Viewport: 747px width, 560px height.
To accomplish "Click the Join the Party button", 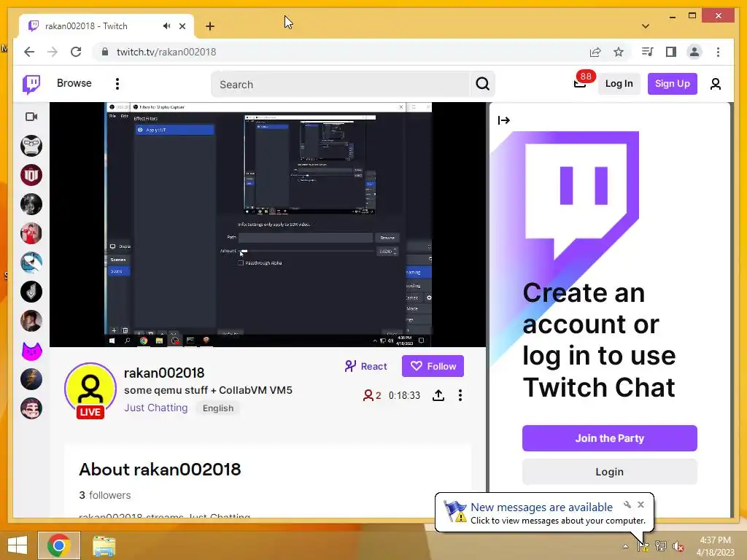I will [609, 438].
